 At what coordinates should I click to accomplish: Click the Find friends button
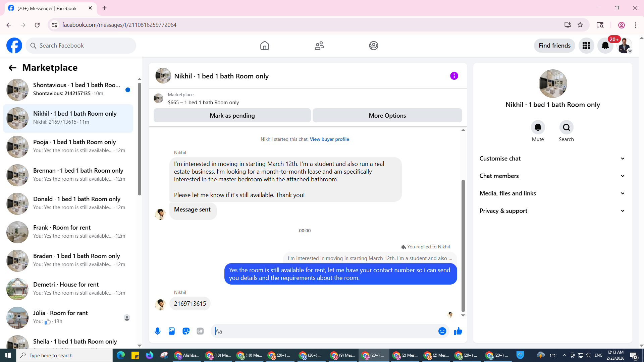point(554,46)
